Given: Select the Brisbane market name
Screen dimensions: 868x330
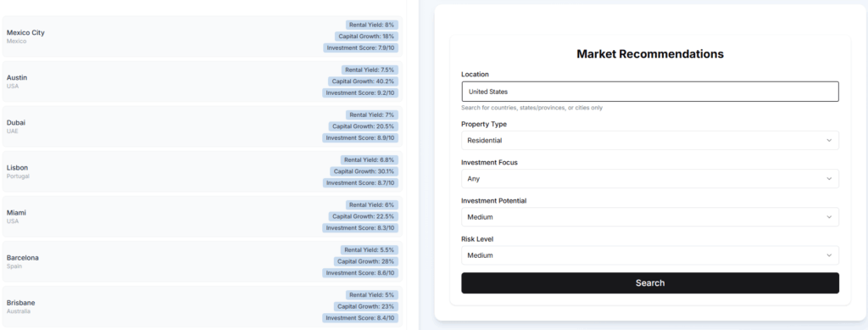Looking at the screenshot, I should tap(20, 303).
